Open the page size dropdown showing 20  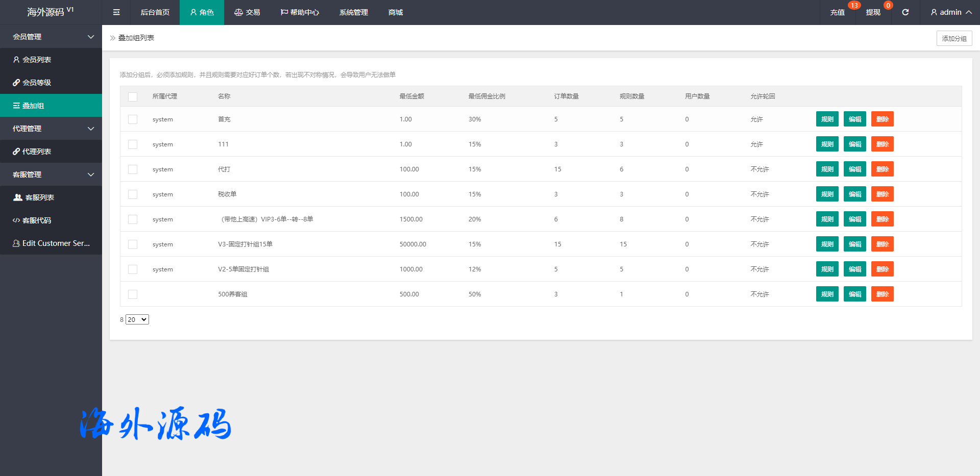tap(137, 319)
